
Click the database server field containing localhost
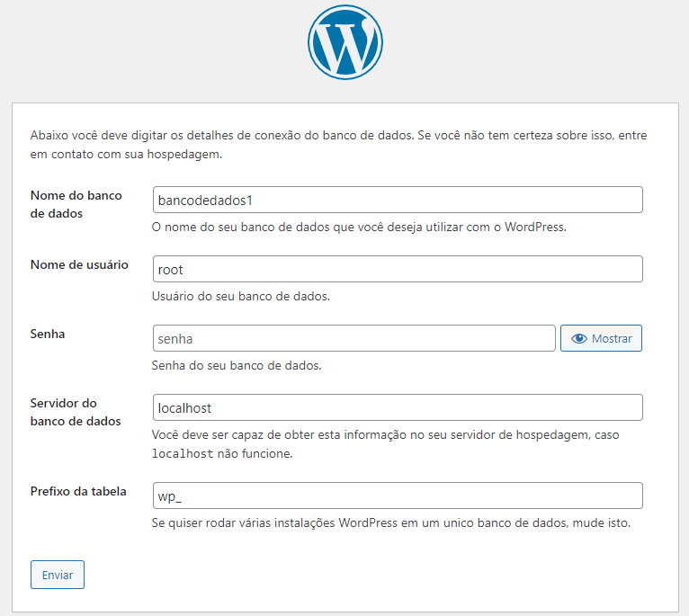[398, 407]
